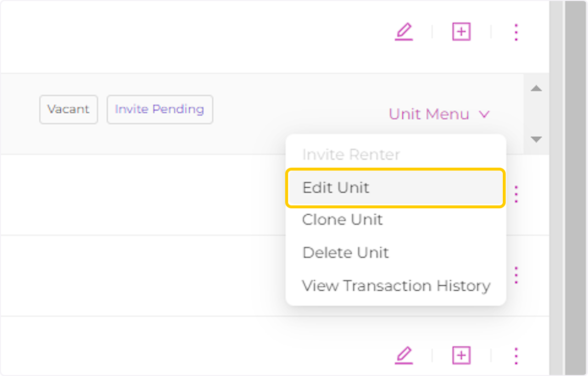Click the scrollbar up arrow

537,88
